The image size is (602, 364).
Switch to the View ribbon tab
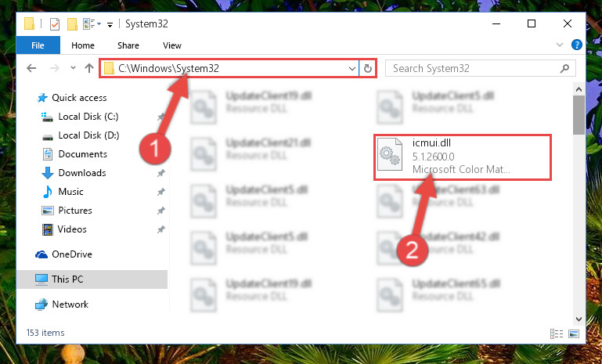coord(172,45)
